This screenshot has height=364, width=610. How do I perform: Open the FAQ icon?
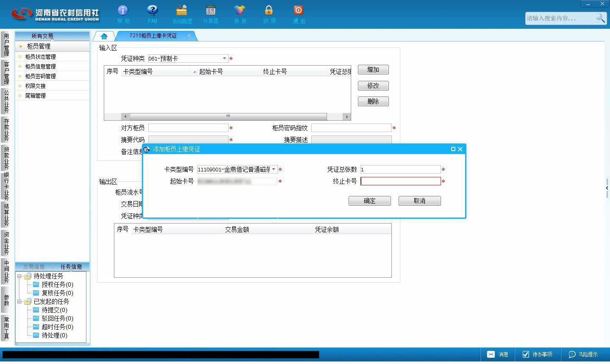[152, 14]
